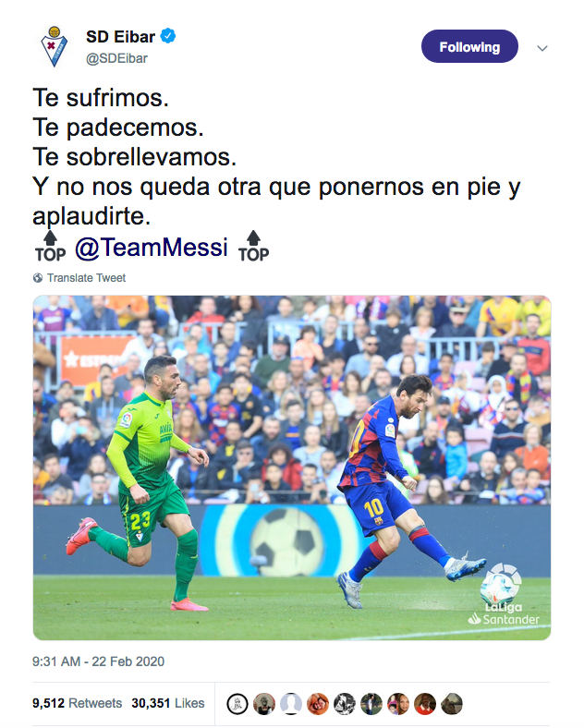Open the SD Eibar crest profile picture

tap(55, 47)
